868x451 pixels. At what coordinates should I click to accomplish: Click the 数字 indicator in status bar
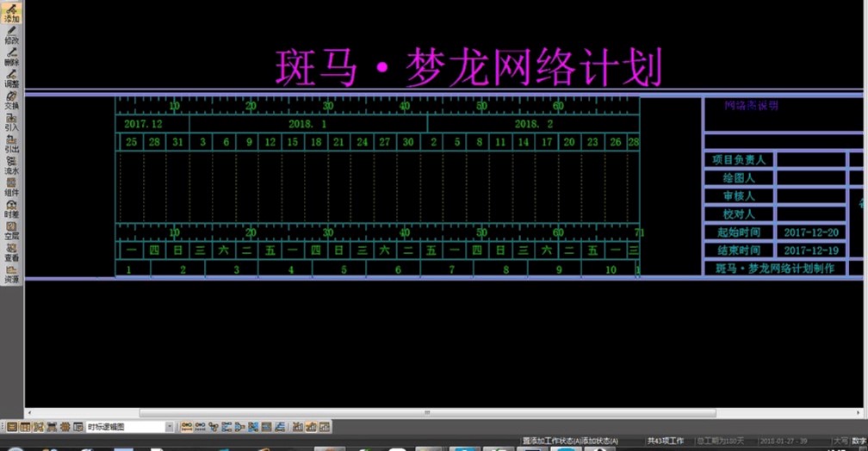[x=859, y=441]
